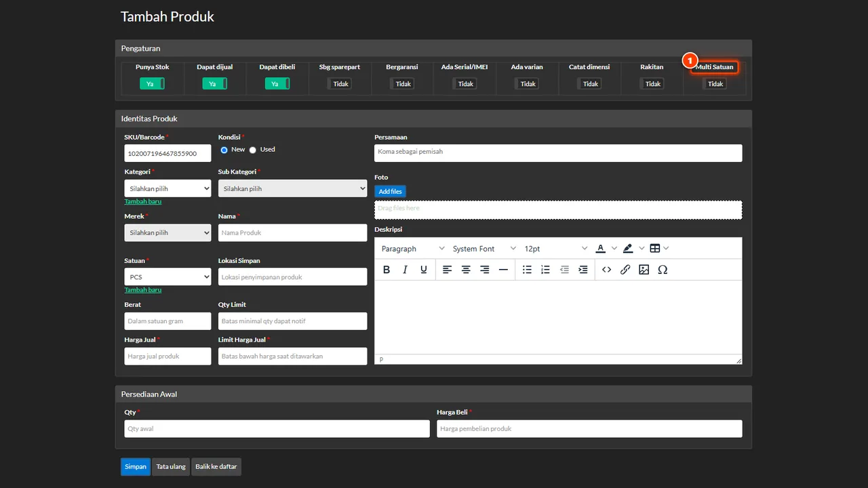The image size is (868, 488).
Task: Open special character Omega icon
Action: (x=663, y=270)
